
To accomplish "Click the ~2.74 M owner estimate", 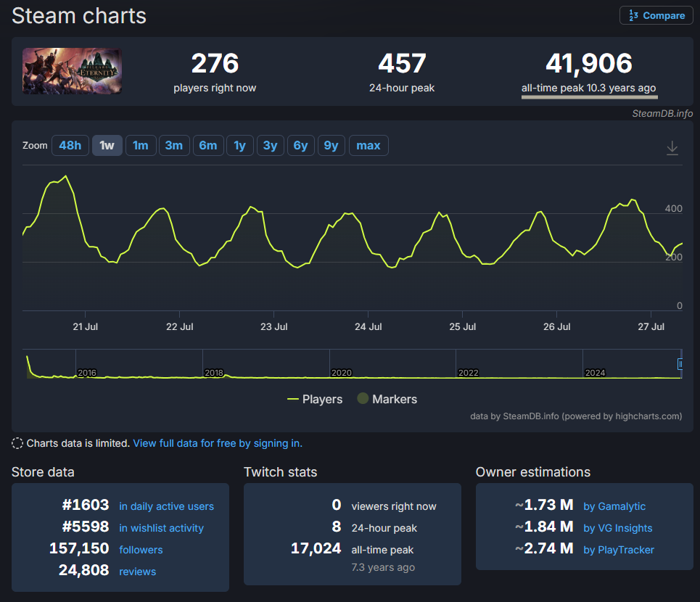I will (x=544, y=548).
